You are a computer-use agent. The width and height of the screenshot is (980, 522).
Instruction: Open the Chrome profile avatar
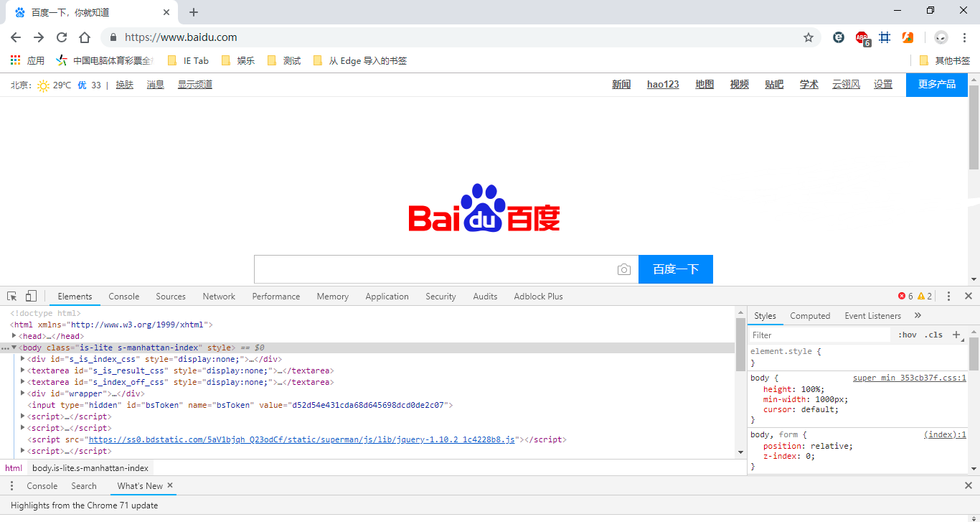(x=941, y=37)
